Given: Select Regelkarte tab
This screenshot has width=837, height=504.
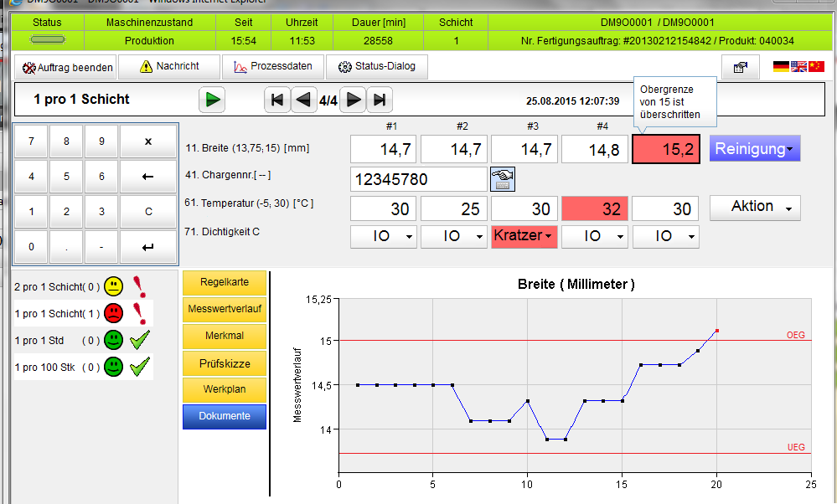Looking at the screenshot, I should click(x=225, y=283).
